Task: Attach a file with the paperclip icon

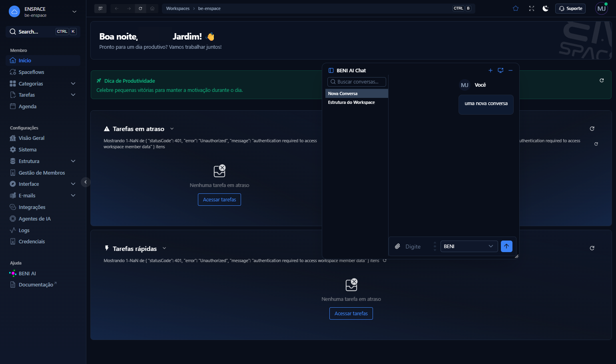Action: tap(397, 247)
